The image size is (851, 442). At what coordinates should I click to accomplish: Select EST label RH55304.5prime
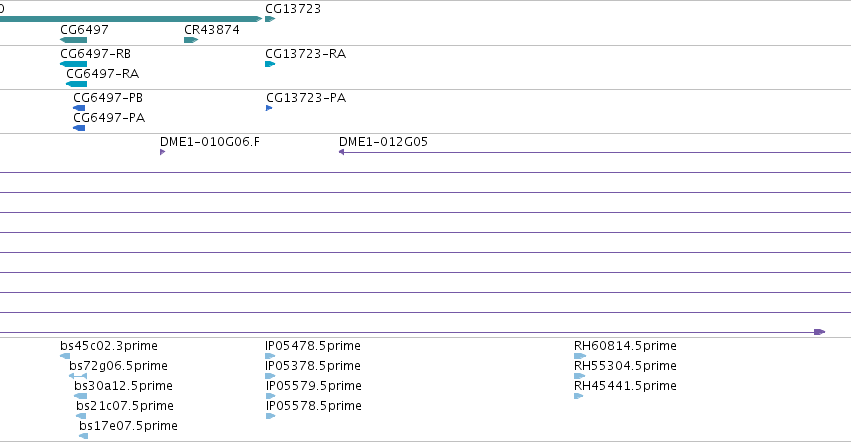click(x=625, y=365)
